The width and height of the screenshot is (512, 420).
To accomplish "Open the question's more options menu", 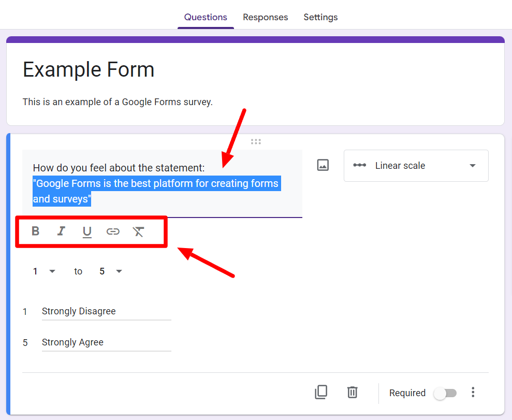I will click(473, 392).
